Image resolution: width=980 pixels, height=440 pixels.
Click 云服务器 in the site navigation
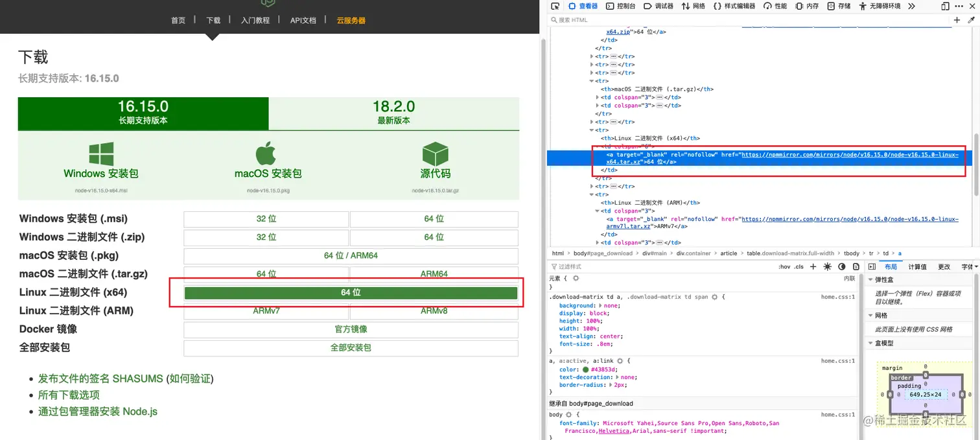click(x=351, y=20)
